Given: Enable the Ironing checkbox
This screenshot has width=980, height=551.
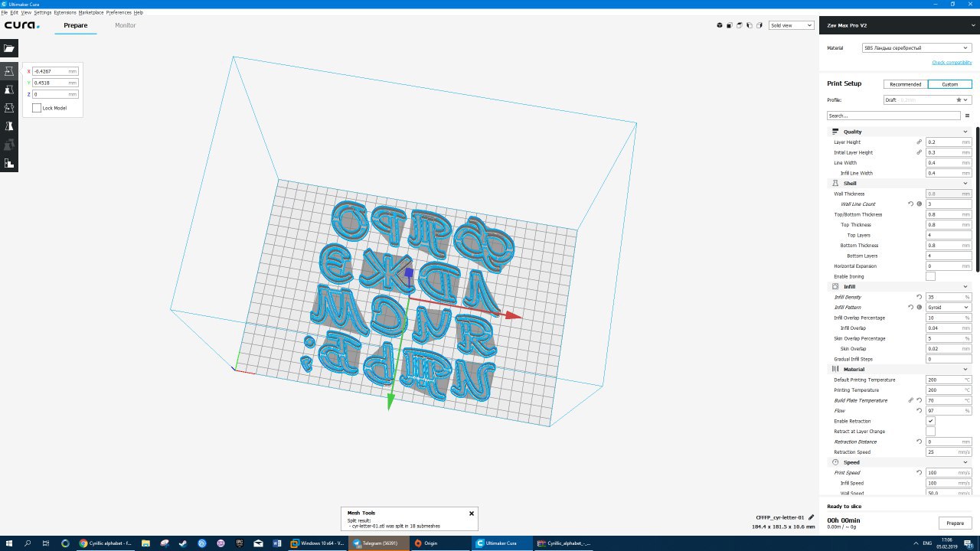Looking at the screenshot, I should pos(930,276).
